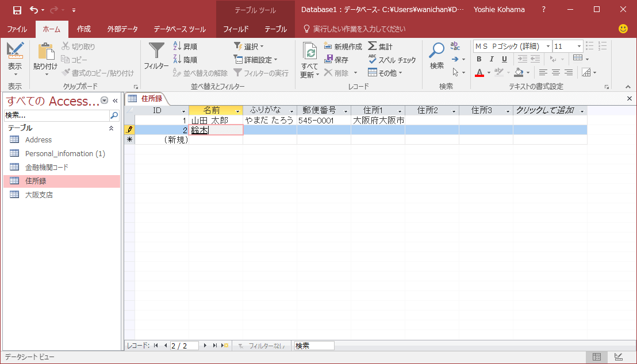The height and width of the screenshot is (364, 637).
Task: Click the navigation pane 検索... field
Action: (57, 115)
